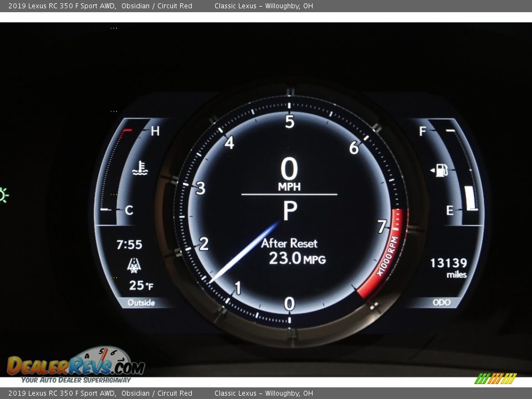This screenshot has height=399, width=532.
Task: Click the number 1 on tachometer
Action: [x=238, y=288]
